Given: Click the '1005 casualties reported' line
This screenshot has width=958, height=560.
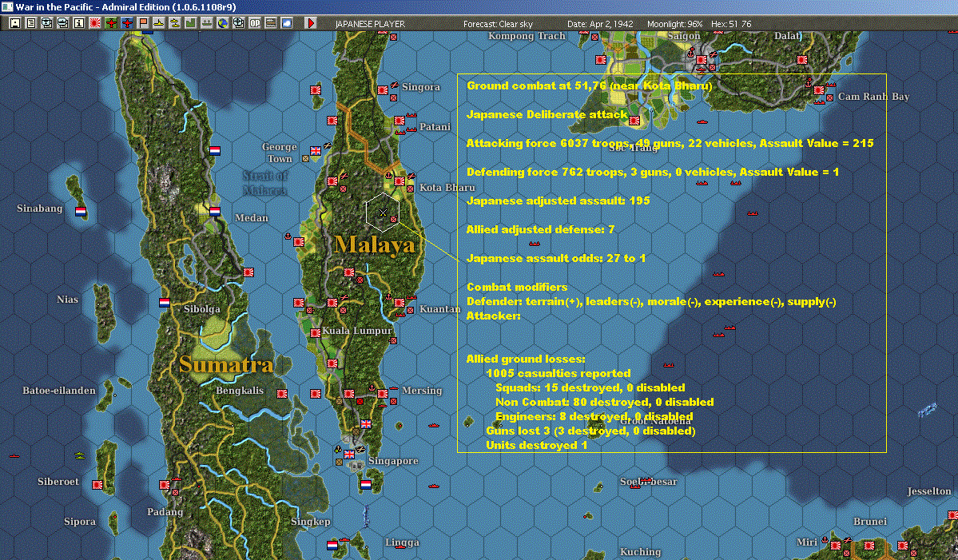Looking at the screenshot, I should point(559,373).
